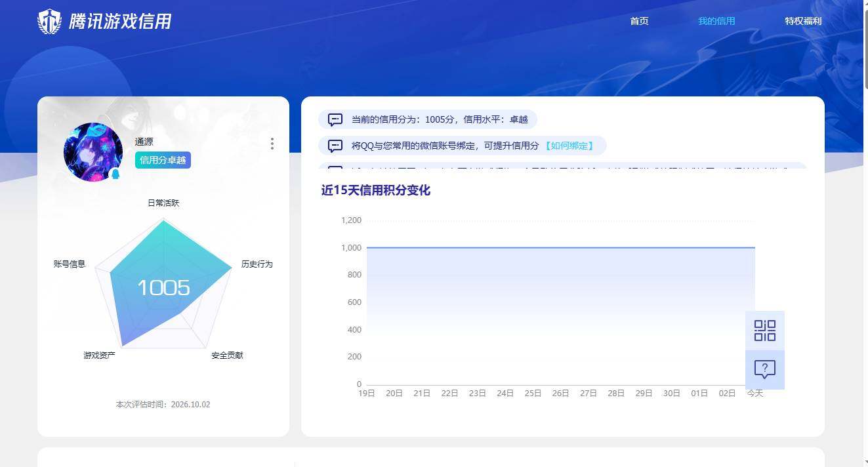Image resolution: width=868 pixels, height=467 pixels.
Task: Click the 安全贡献 radar chart label
Action: tap(227, 355)
